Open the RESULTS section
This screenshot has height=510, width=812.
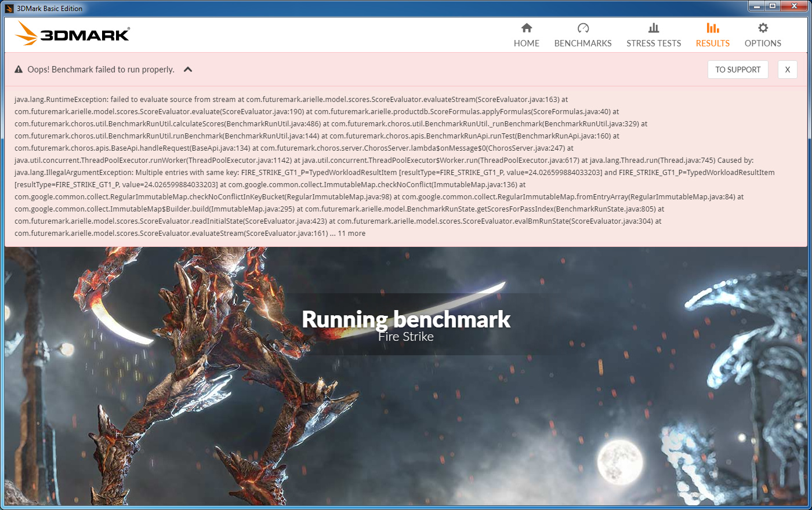pyautogui.click(x=713, y=35)
